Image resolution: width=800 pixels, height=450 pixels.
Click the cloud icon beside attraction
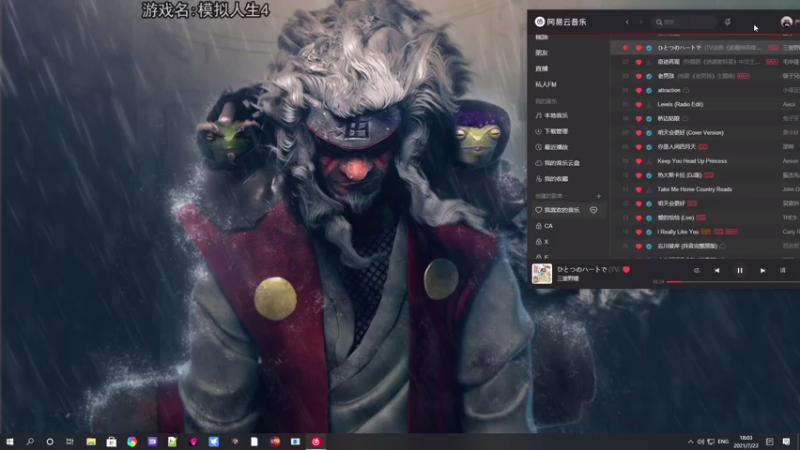click(x=686, y=90)
